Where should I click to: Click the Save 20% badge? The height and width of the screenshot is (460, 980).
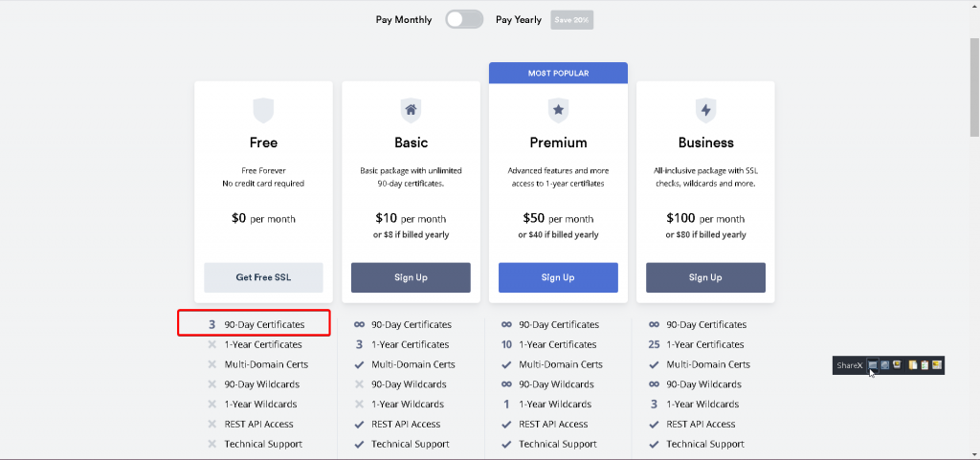coord(571,19)
